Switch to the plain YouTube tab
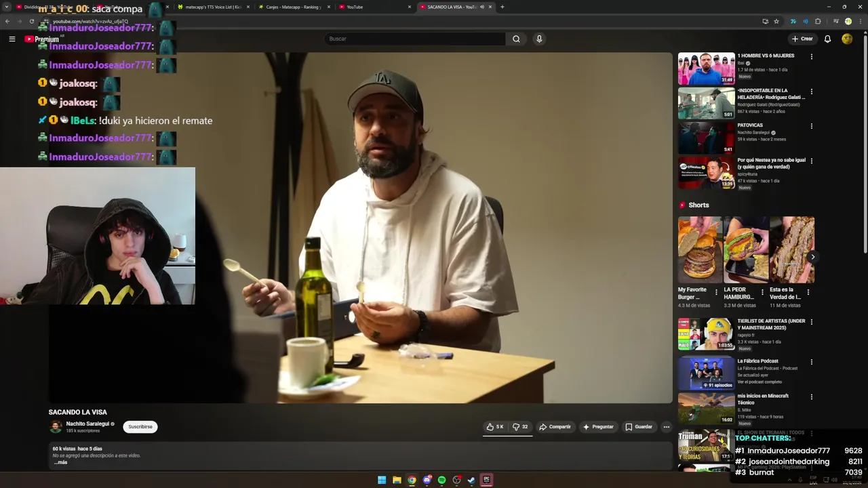The width and height of the screenshot is (868, 488). [x=375, y=7]
